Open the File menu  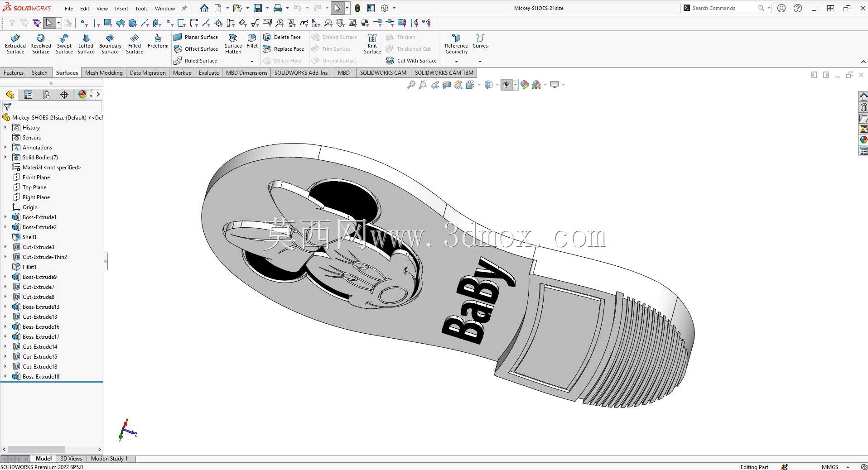[x=69, y=9]
